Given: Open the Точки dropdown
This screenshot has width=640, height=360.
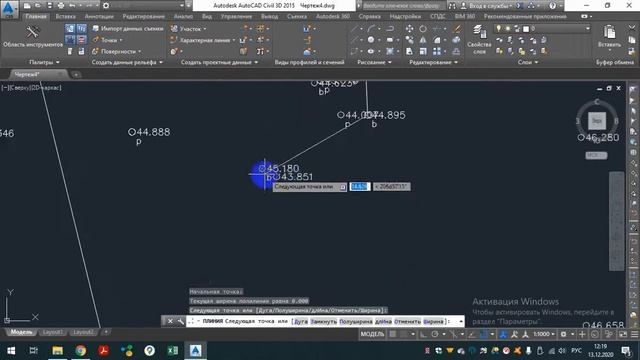Looking at the screenshot, I should pos(108,40).
